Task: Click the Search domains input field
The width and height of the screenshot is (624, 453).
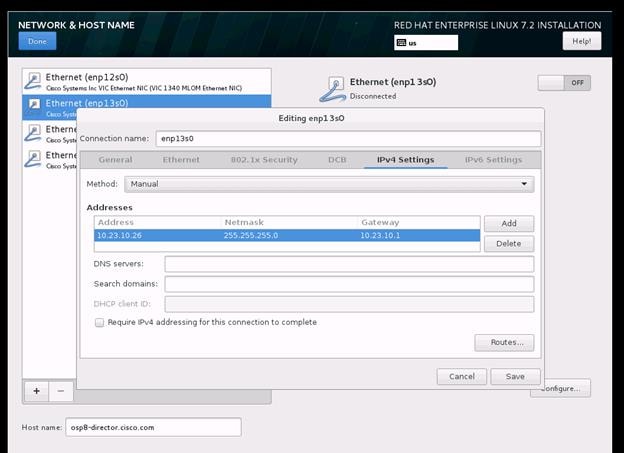Action: pos(349,284)
